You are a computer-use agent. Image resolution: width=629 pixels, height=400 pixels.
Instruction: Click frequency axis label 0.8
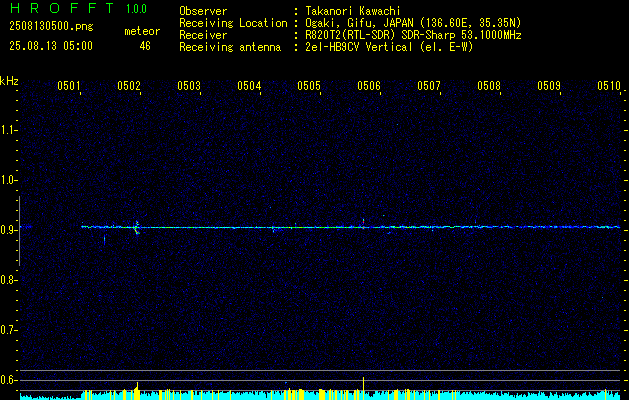point(8,280)
